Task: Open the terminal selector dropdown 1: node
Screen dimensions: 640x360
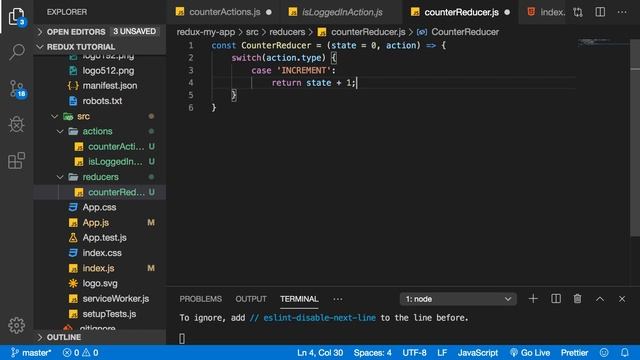Action: [x=458, y=299]
